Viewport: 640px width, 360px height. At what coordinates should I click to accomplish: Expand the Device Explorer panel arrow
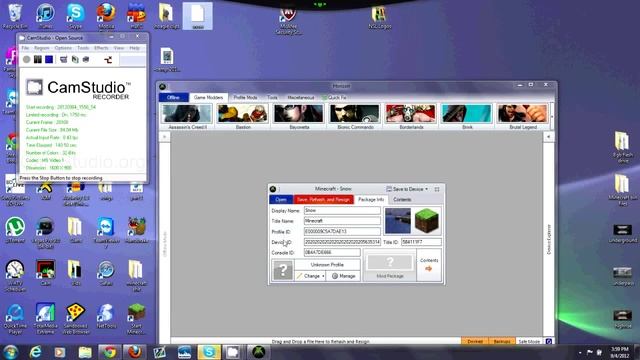point(549,137)
